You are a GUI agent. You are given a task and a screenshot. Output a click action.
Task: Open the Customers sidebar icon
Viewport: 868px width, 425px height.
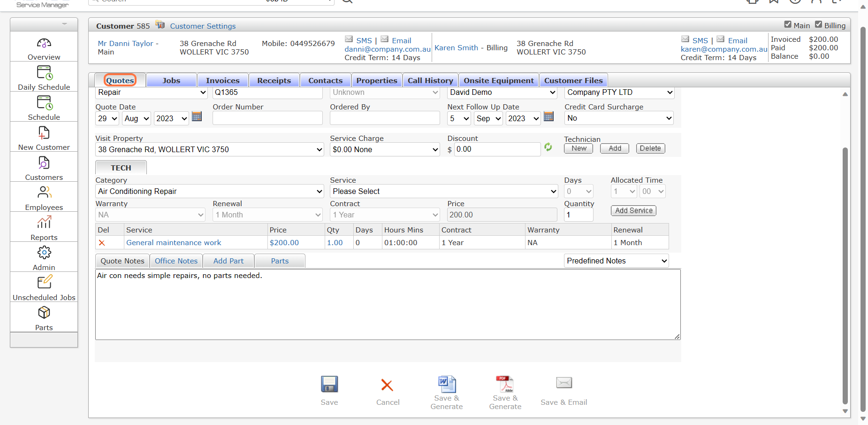44,163
